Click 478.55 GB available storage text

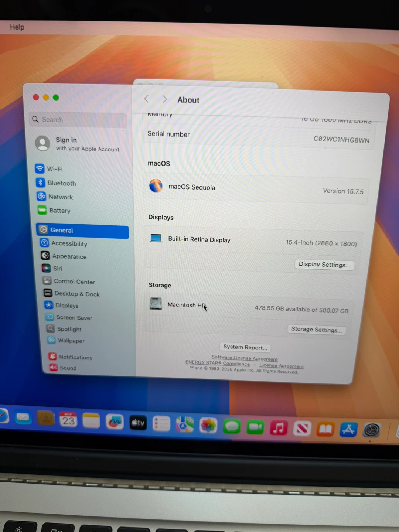[x=301, y=309]
